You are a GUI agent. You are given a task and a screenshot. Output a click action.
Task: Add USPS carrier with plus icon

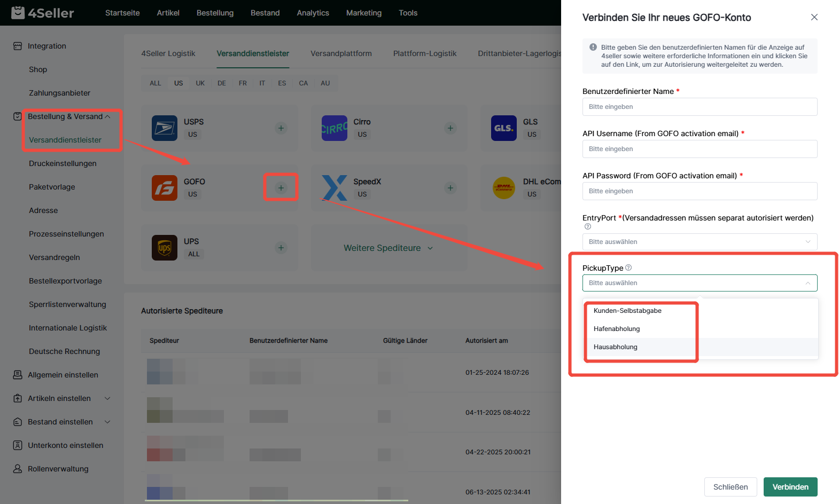[x=281, y=128]
